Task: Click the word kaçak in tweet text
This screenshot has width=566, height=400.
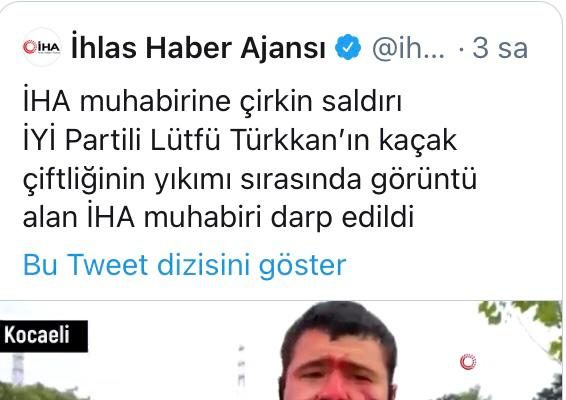Action: pyautogui.click(x=418, y=141)
